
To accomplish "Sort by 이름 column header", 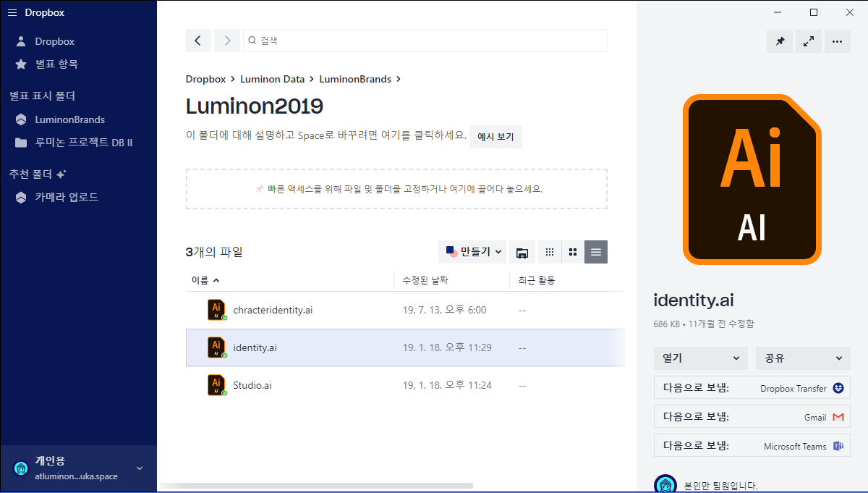I will tap(205, 280).
